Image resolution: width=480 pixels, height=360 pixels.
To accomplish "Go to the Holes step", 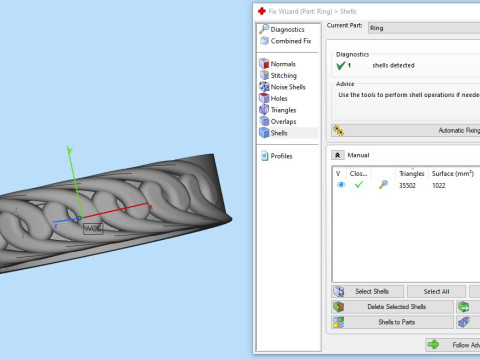I will click(x=279, y=98).
